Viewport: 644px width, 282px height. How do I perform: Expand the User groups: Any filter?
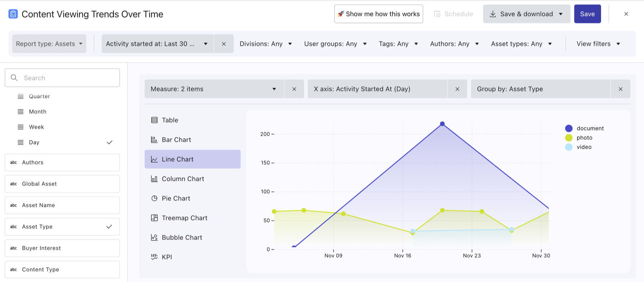[335, 44]
